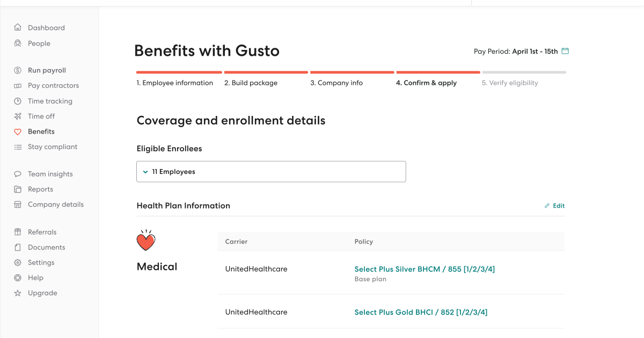644x338 pixels.
Task: Click the Upgrade star icon
Action: (18, 293)
